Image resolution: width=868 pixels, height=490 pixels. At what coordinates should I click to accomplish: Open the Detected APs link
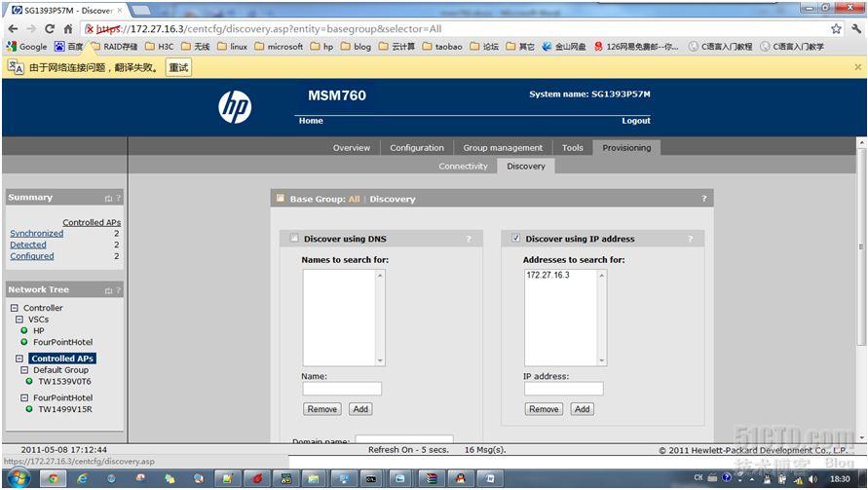point(28,245)
